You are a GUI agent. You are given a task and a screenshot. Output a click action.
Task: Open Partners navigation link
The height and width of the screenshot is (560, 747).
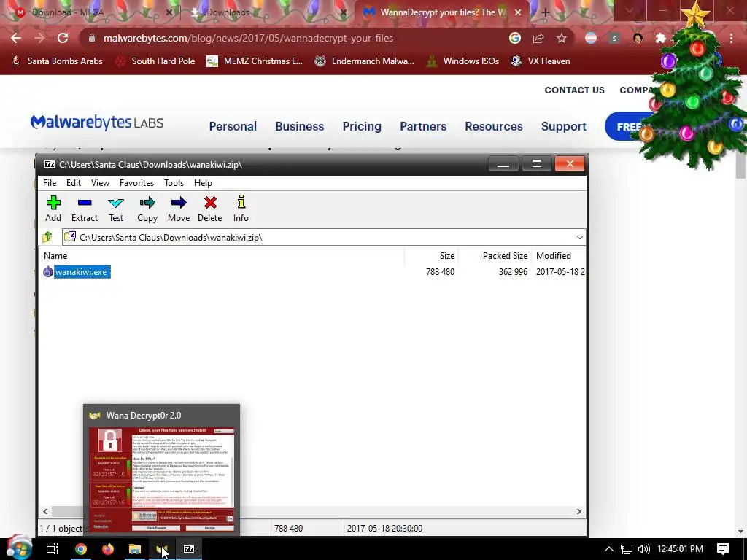423,126
